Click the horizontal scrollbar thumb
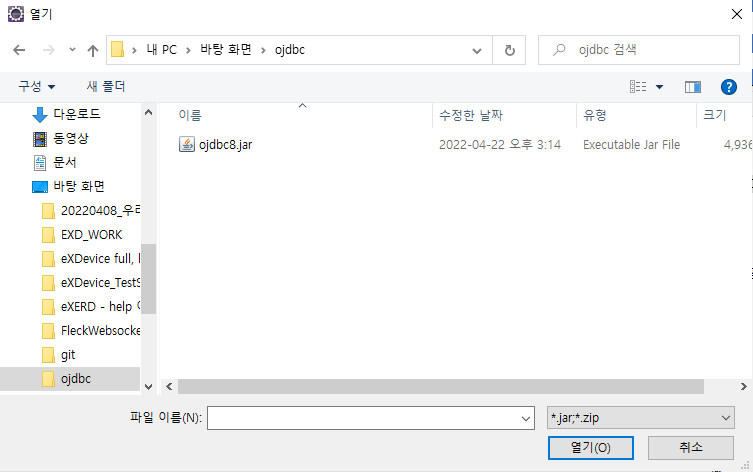 click(x=441, y=387)
